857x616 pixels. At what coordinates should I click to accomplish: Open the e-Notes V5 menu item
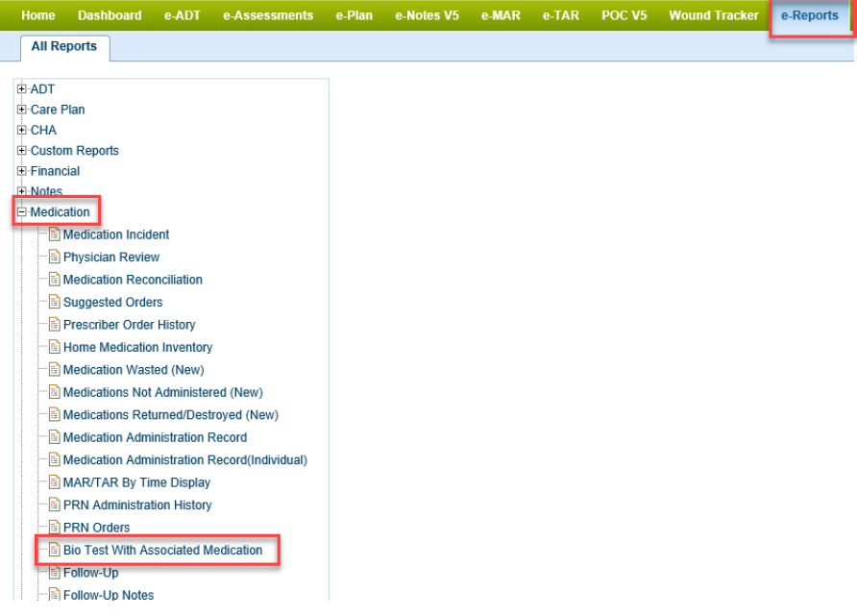(x=427, y=15)
